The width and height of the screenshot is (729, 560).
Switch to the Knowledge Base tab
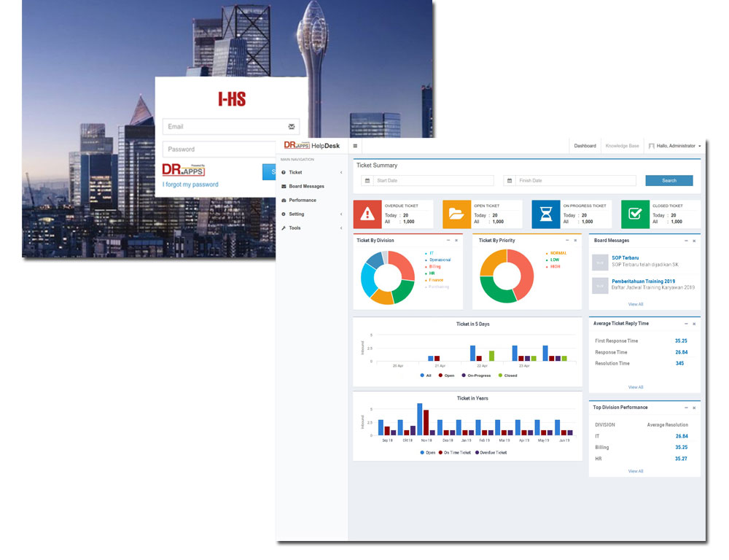[622, 146]
